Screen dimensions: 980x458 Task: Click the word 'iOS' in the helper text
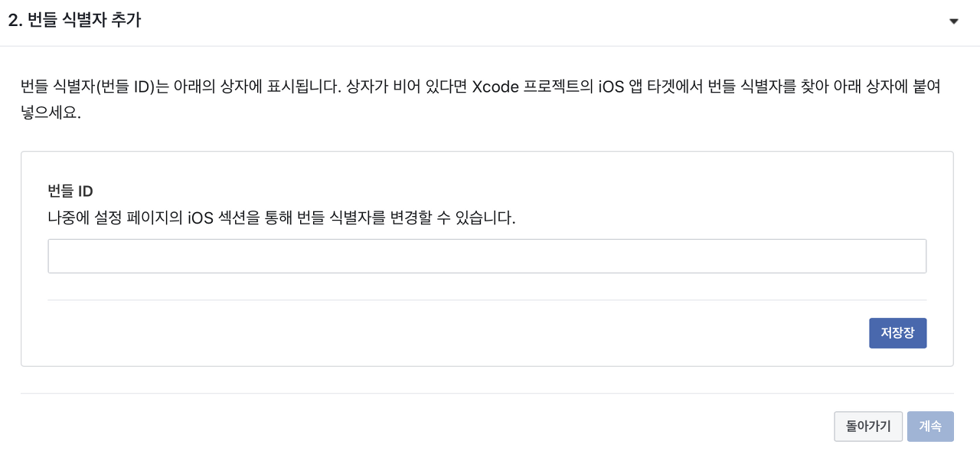[x=199, y=218]
